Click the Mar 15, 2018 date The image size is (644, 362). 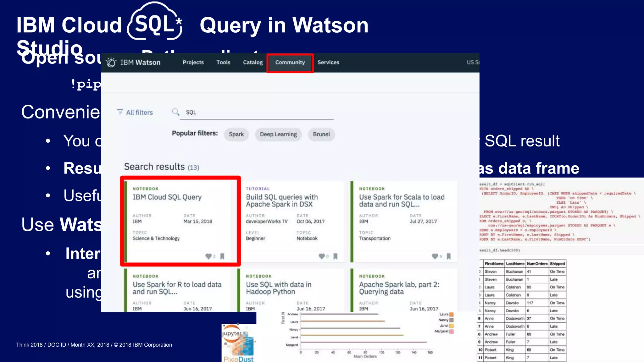click(x=198, y=222)
